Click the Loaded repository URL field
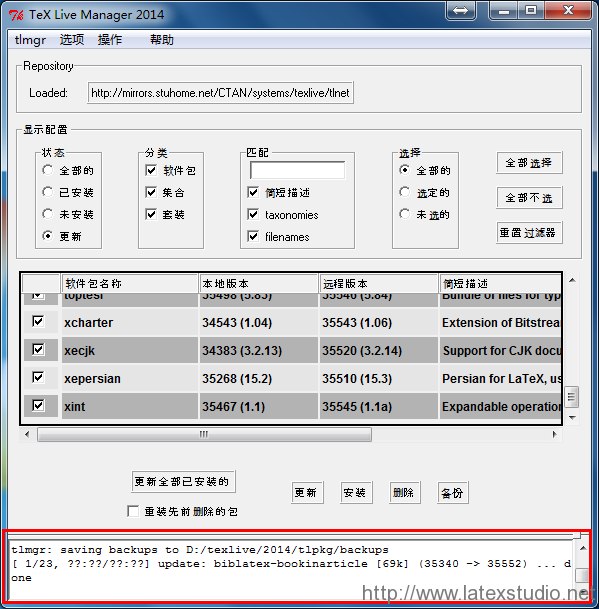 220,92
